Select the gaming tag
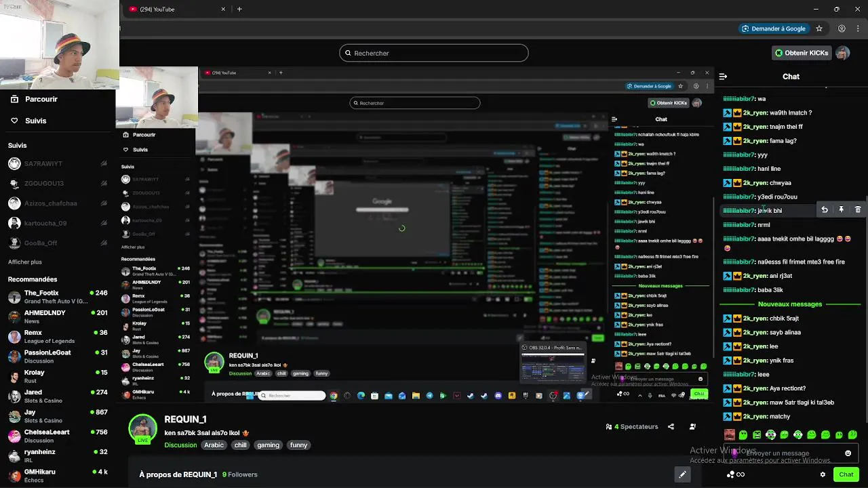Viewport: 868px width, 488px height. tap(268, 445)
